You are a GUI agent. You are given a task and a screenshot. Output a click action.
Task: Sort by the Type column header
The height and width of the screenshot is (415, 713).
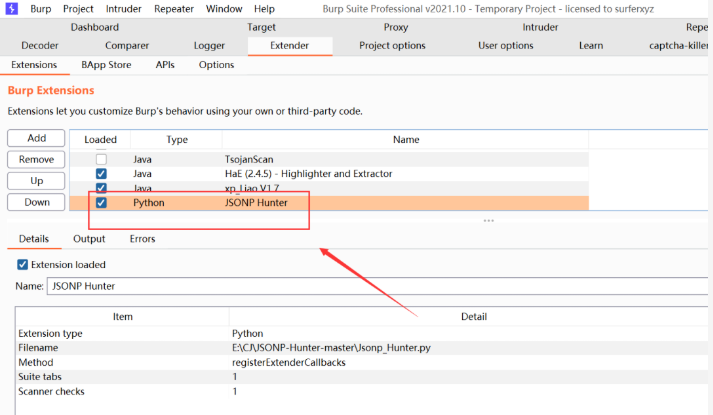tap(177, 140)
